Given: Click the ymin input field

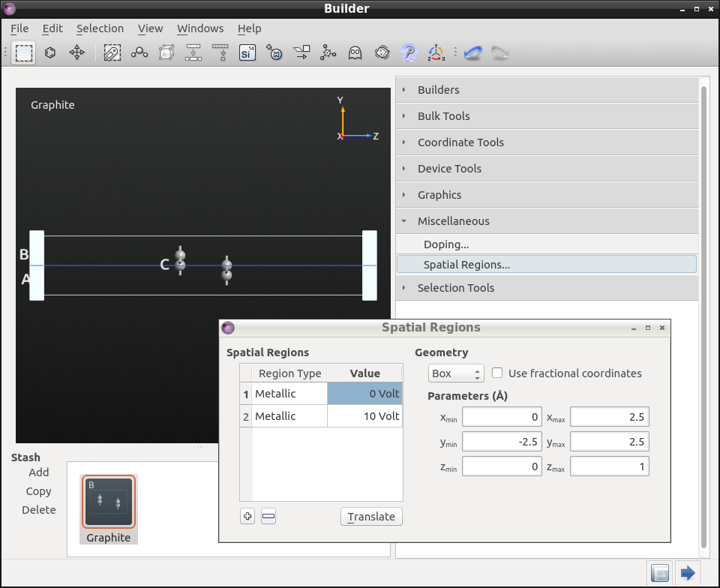Looking at the screenshot, I should (502, 442).
